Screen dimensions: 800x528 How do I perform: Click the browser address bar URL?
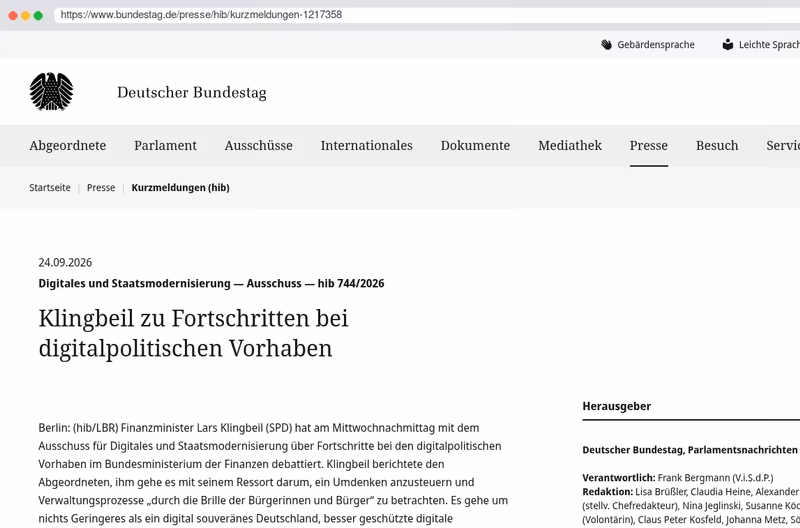pos(201,15)
